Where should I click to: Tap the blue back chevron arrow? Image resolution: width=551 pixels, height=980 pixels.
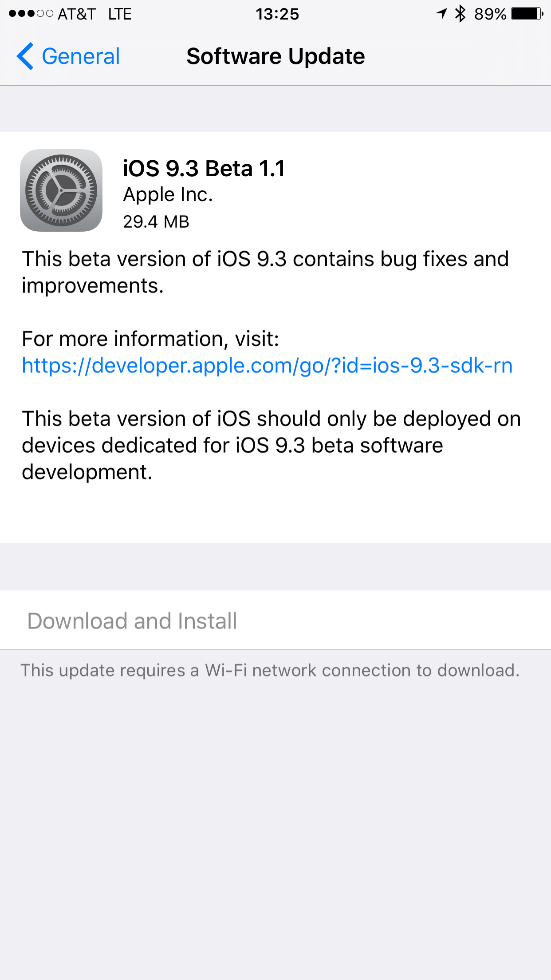coord(25,56)
